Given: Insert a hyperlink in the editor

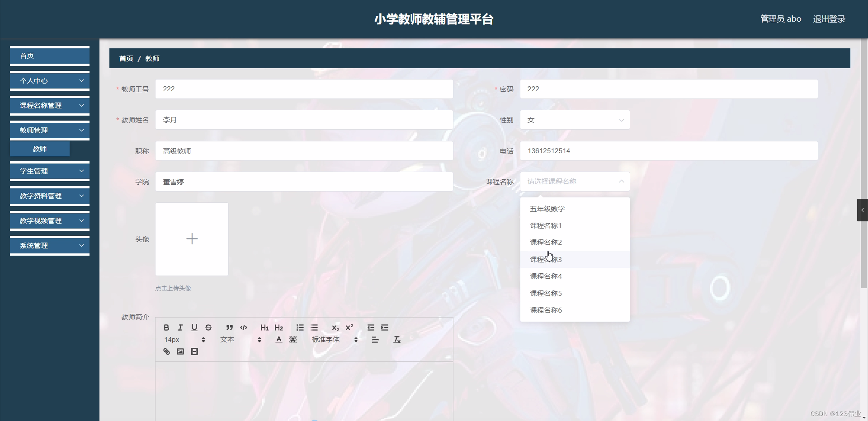Looking at the screenshot, I should (166, 351).
